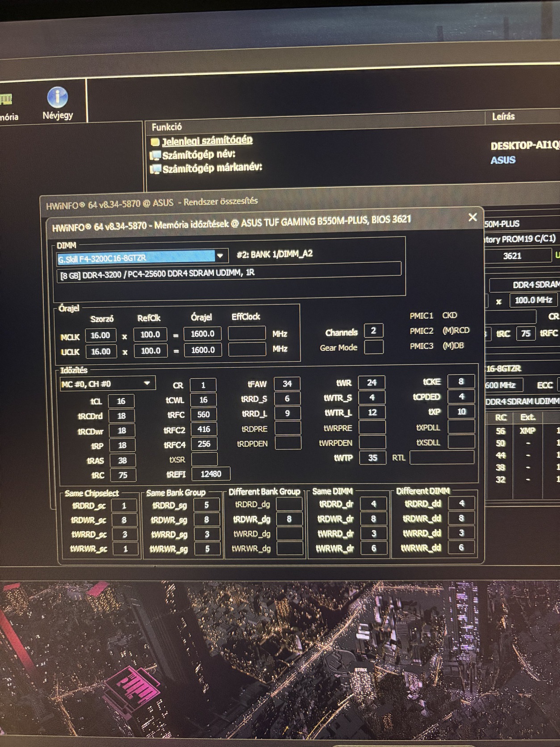Close the memory timings window
The image size is (560, 747).
(x=472, y=217)
